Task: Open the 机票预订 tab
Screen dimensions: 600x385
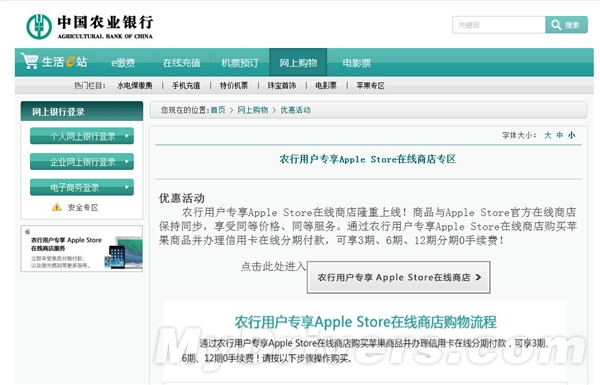Action: (x=240, y=63)
